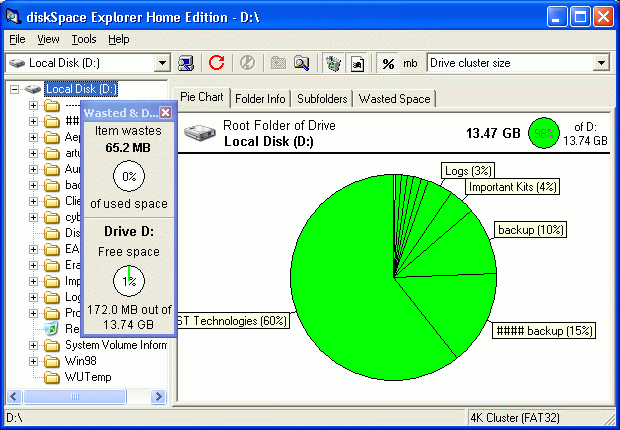Expand the System Volume Information folder
620x430 pixels.
click(34, 345)
